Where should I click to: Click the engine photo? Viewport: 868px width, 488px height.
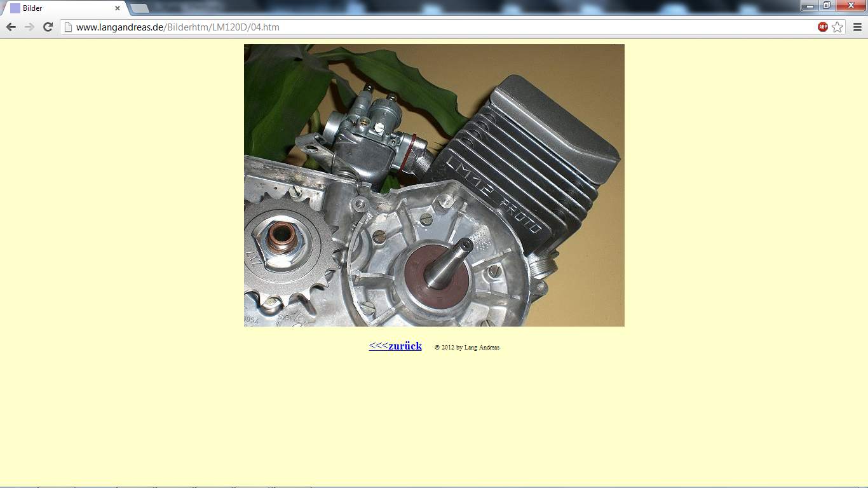pos(434,185)
